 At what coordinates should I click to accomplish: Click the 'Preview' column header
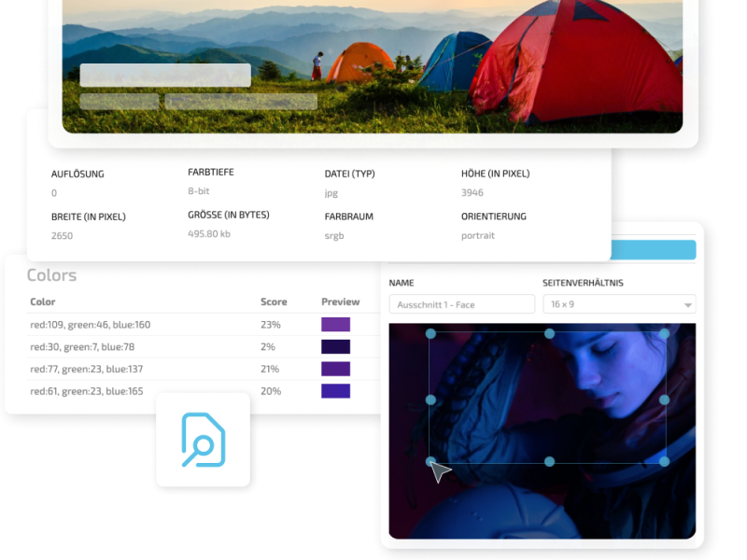(341, 301)
